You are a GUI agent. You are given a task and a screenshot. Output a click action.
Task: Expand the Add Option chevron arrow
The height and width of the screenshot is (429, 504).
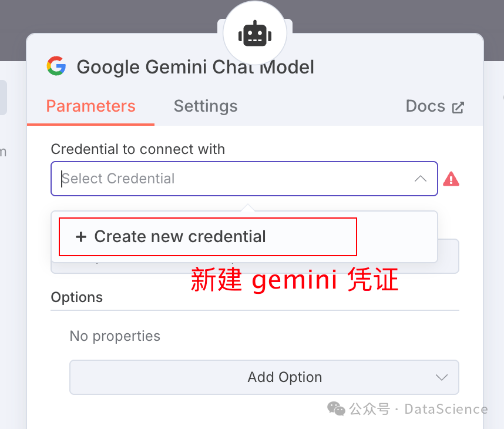click(442, 377)
